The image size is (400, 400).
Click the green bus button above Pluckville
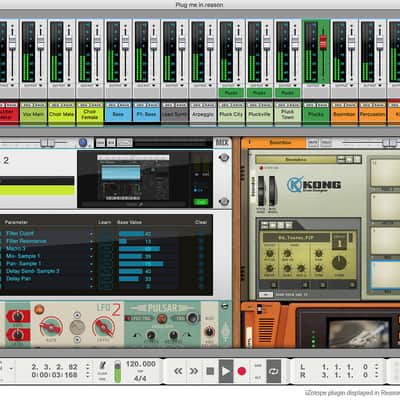(259, 92)
